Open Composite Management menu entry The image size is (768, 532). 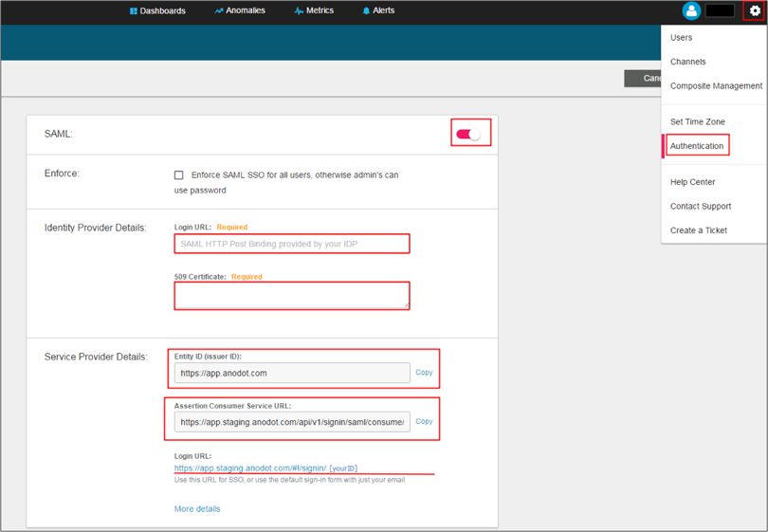(716, 86)
